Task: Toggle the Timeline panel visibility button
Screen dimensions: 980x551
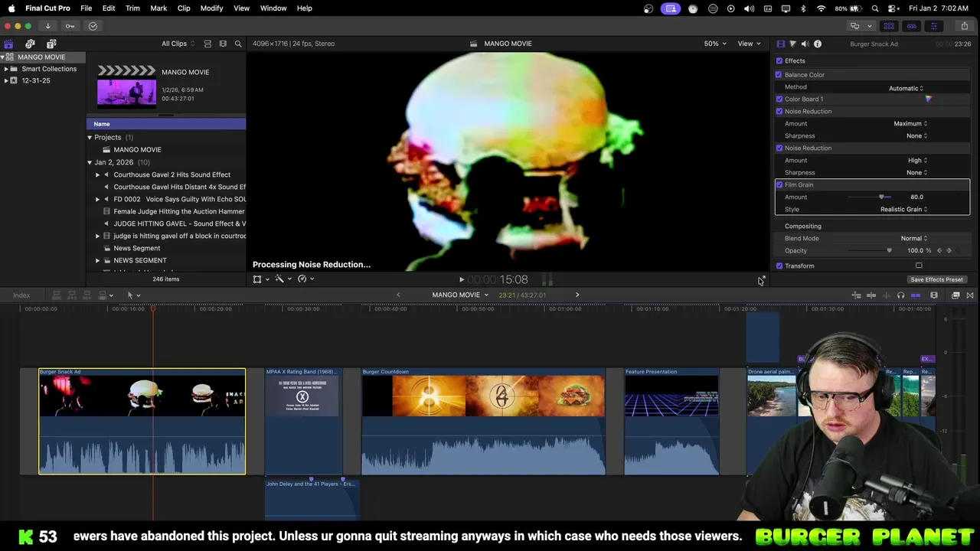Action: point(912,26)
